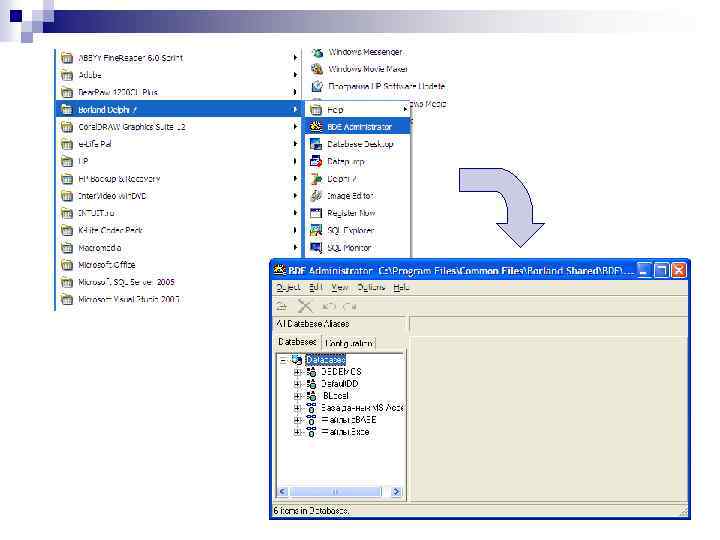
Task: Select the MS Access database alias
Action: click(362, 407)
